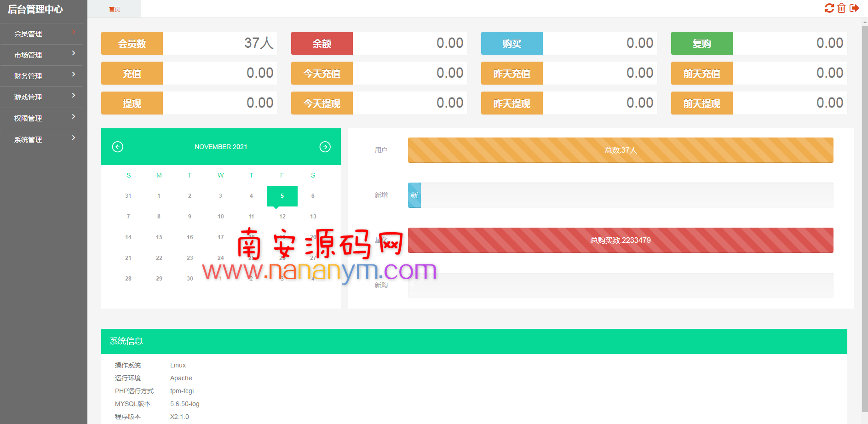Select highlighted day 5 in calendar
Image resolution: width=868 pixels, height=424 pixels.
tap(282, 196)
